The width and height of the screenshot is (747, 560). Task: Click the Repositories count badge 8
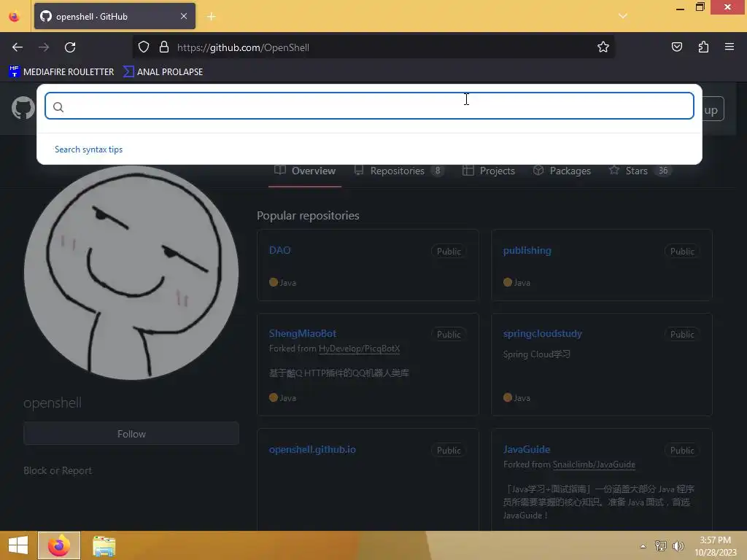pos(438,171)
